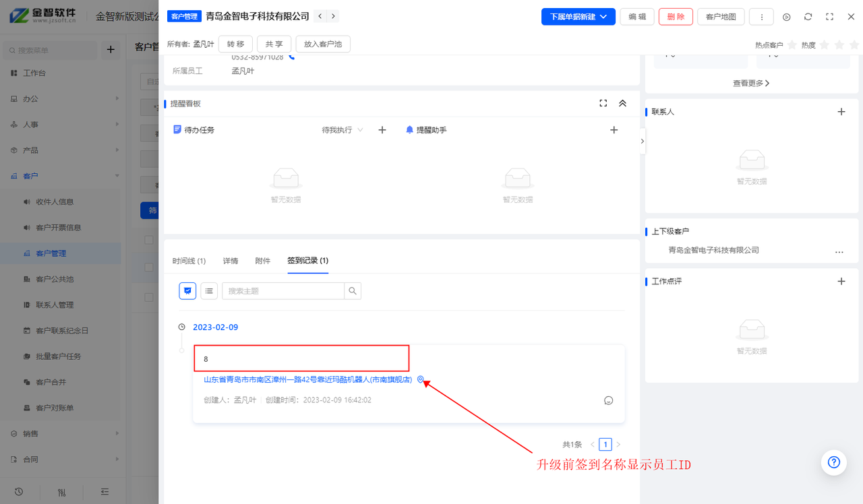863x504 pixels.
Task: Click the 共享 button
Action: (x=274, y=44)
